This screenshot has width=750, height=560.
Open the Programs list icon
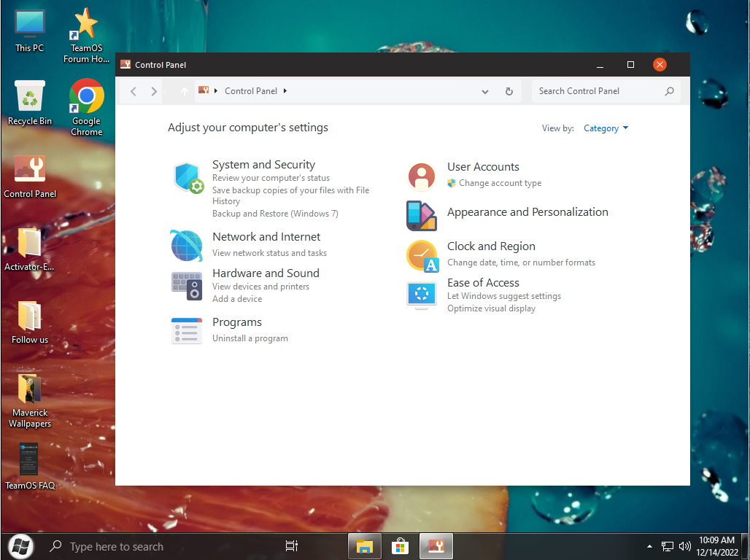pyautogui.click(x=187, y=330)
